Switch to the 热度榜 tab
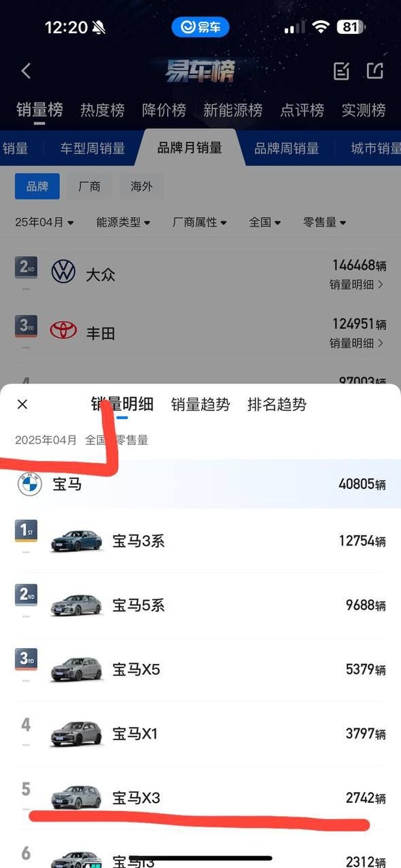Screen dimensions: 401x868 click(102, 110)
